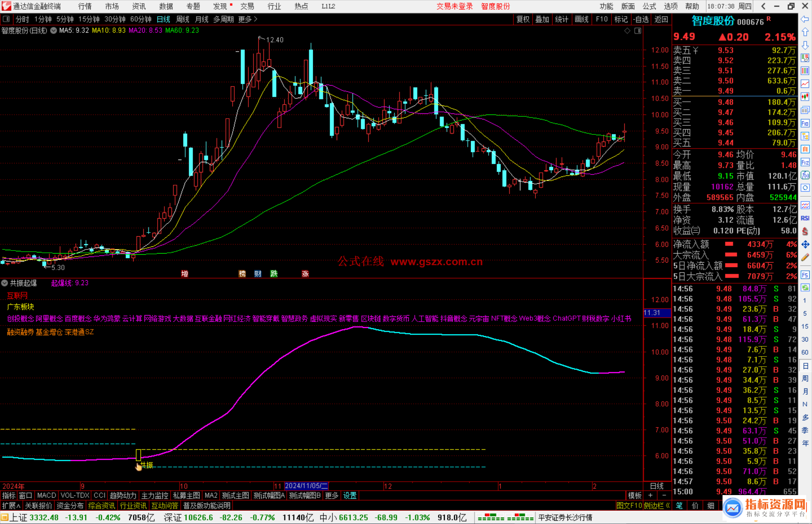Open the red trend line chart icon

tap(805, 84)
